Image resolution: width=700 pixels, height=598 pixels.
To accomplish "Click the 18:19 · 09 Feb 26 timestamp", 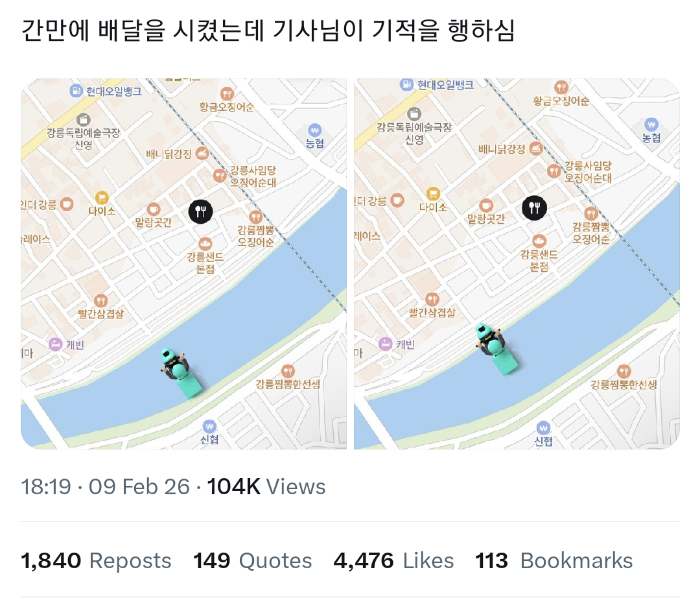I will pyautogui.click(x=106, y=486).
